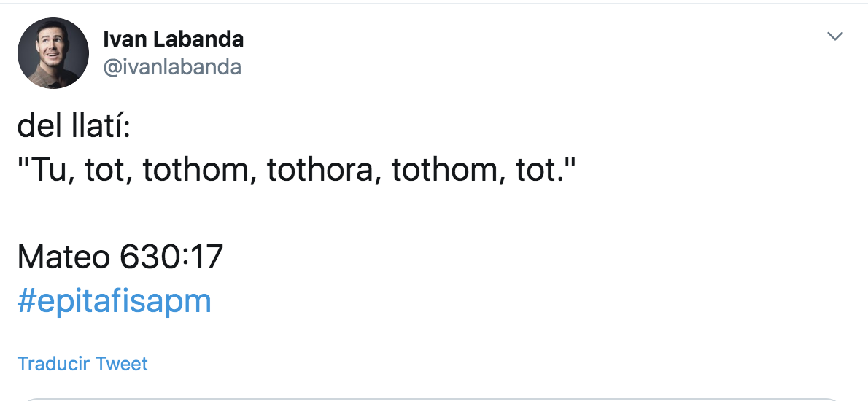This screenshot has width=868, height=401.
Task: Click the 'Mateo' text in the tweet
Action: 63,257
